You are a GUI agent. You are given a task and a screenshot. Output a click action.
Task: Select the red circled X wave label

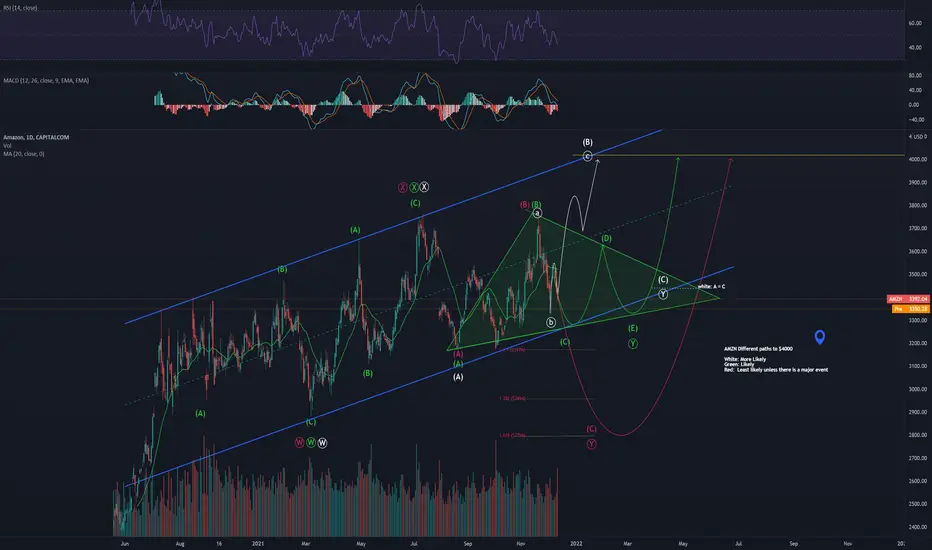click(402, 187)
